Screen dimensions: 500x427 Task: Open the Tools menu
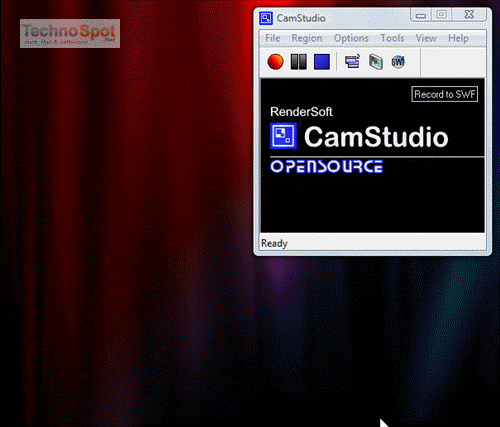pyautogui.click(x=392, y=38)
